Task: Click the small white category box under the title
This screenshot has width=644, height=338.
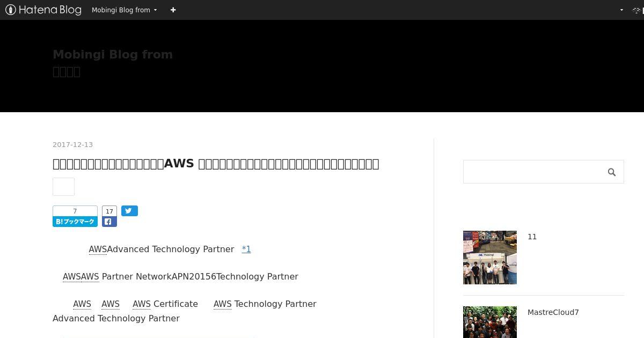Action: [63, 187]
